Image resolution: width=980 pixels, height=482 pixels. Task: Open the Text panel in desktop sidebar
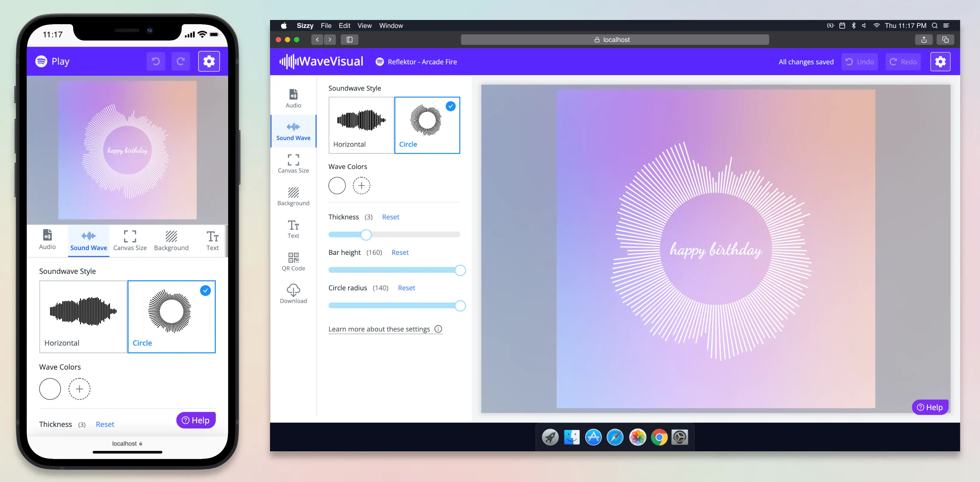[x=293, y=229]
